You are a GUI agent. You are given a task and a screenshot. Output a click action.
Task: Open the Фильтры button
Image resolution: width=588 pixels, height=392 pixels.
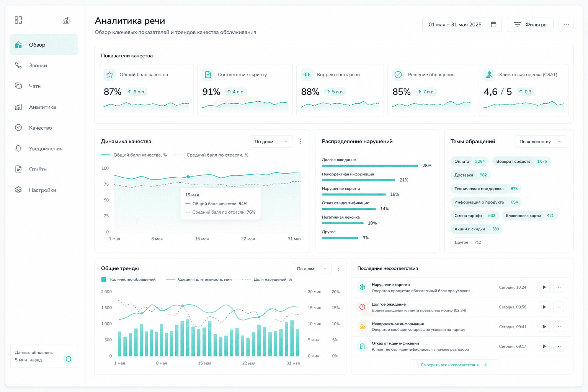530,24
